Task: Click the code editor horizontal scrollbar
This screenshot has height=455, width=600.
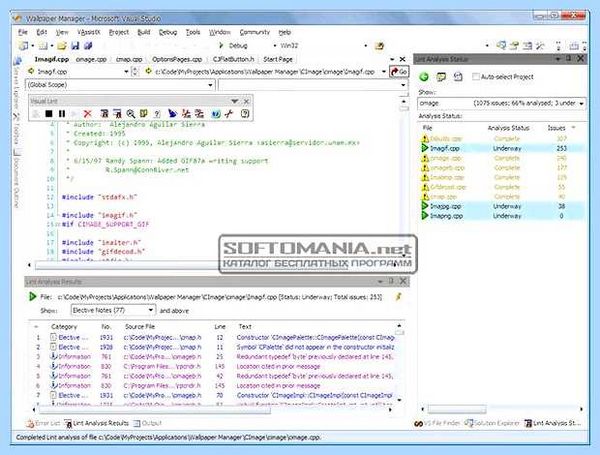Action: [126, 265]
